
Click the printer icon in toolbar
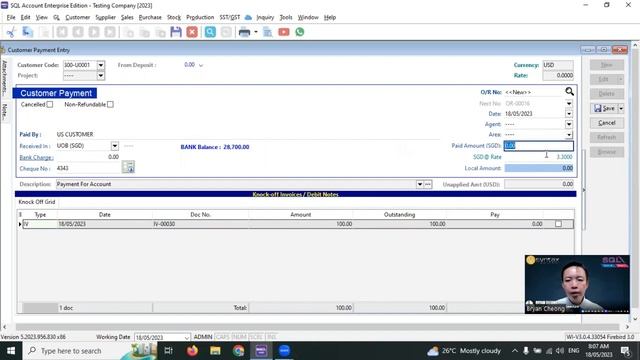244,32
